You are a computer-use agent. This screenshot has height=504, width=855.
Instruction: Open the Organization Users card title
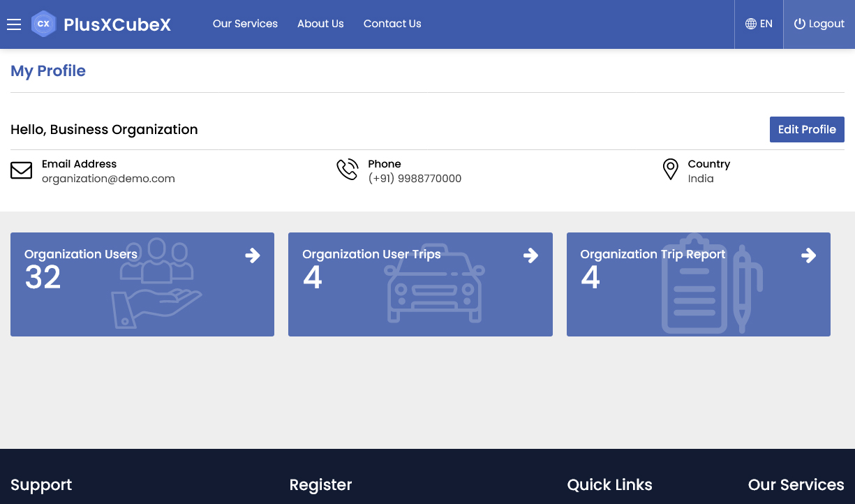[x=81, y=254]
